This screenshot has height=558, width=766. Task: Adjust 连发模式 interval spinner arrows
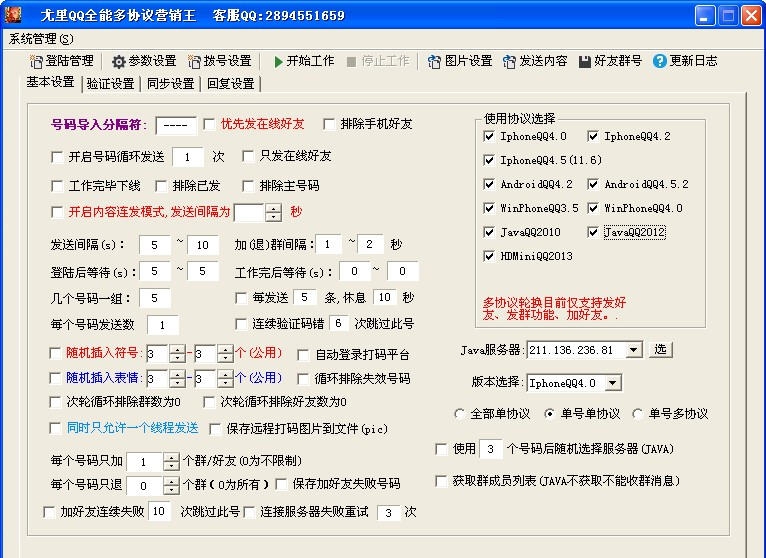tap(274, 213)
